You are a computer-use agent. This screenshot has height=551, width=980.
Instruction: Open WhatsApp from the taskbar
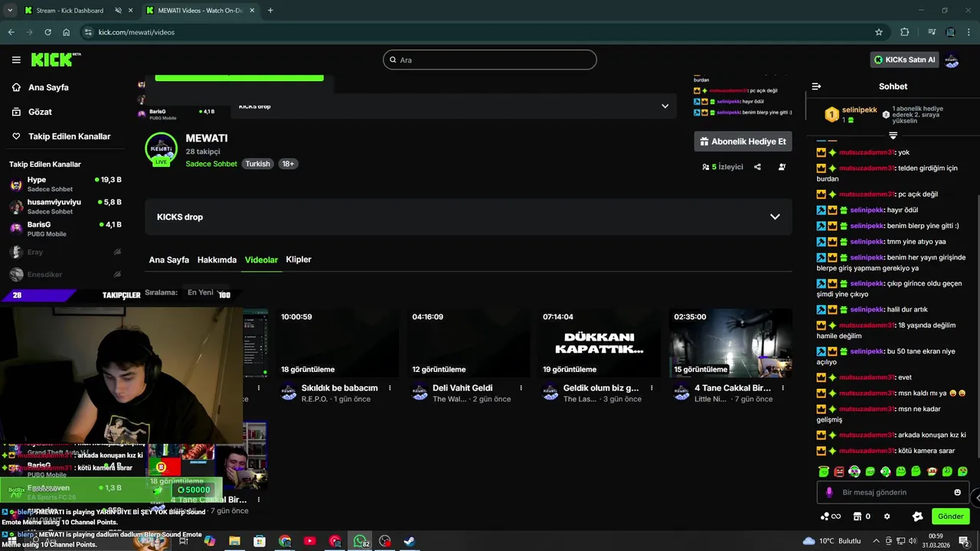[x=360, y=541]
